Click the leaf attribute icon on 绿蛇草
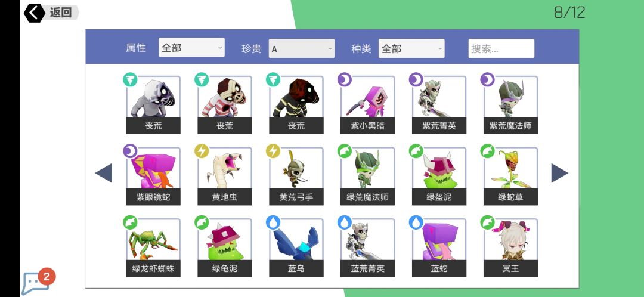This screenshot has height=297, width=644. click(488, 151)
